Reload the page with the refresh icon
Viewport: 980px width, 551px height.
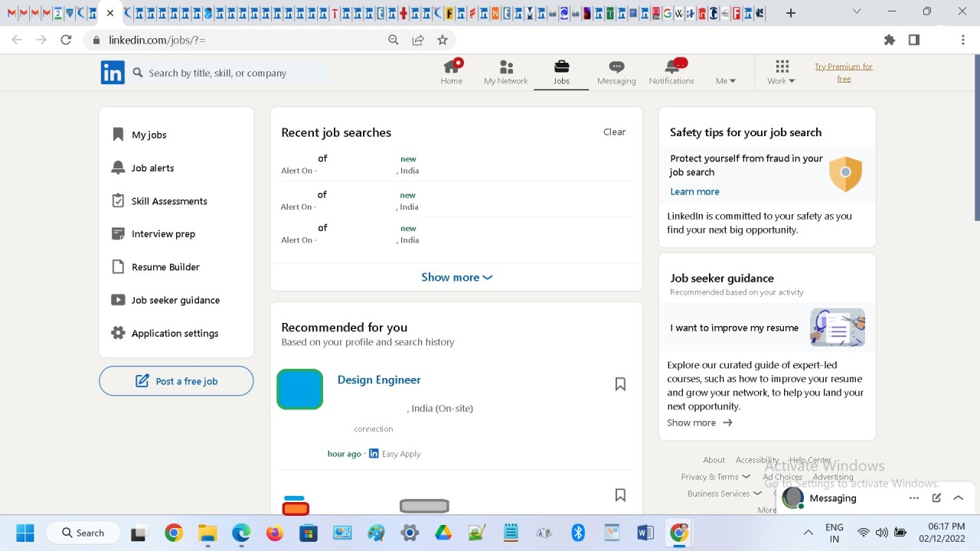[x=66, y=40]
